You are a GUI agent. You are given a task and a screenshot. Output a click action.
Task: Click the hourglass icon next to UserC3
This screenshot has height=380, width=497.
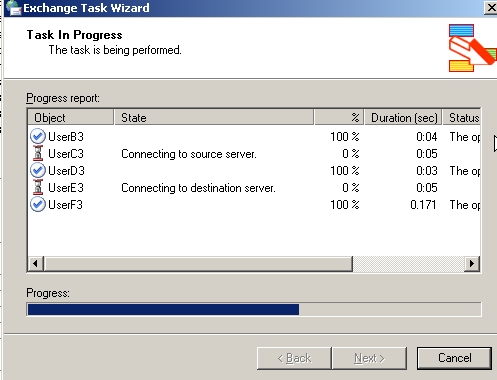coord(38,153)
